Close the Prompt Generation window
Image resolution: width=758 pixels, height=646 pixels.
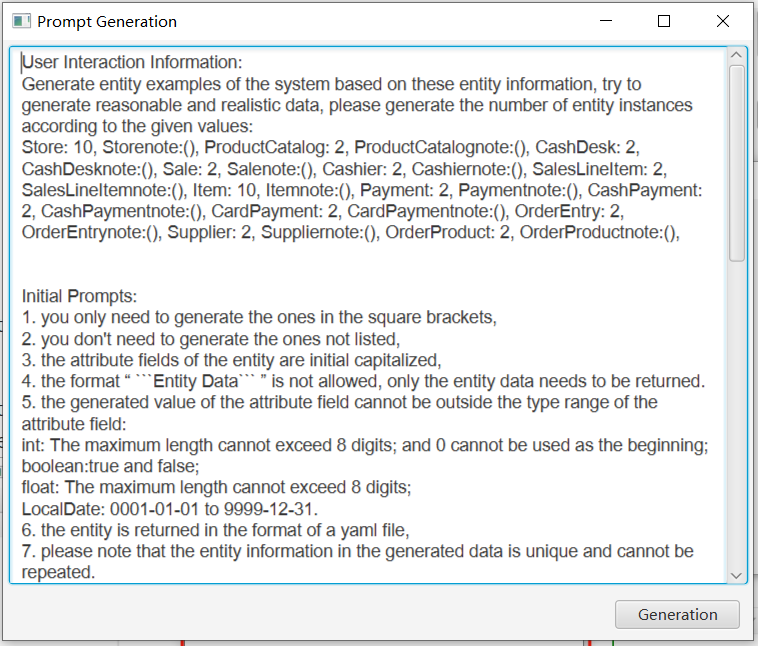[x=722, y=21]
